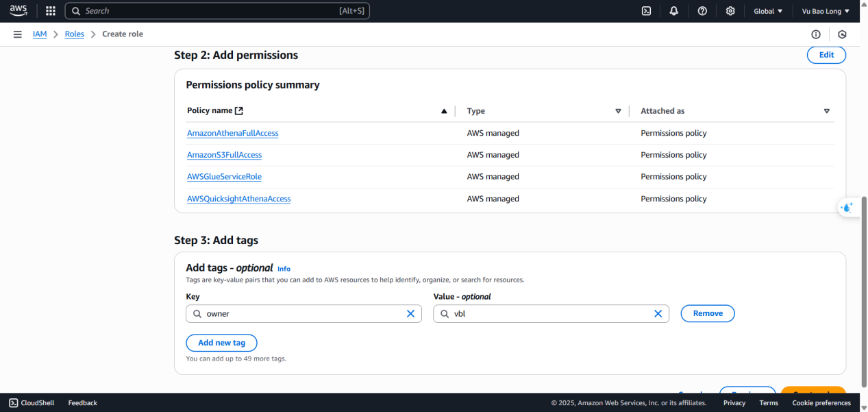Click the Key input containing owner

coord(303,313)
